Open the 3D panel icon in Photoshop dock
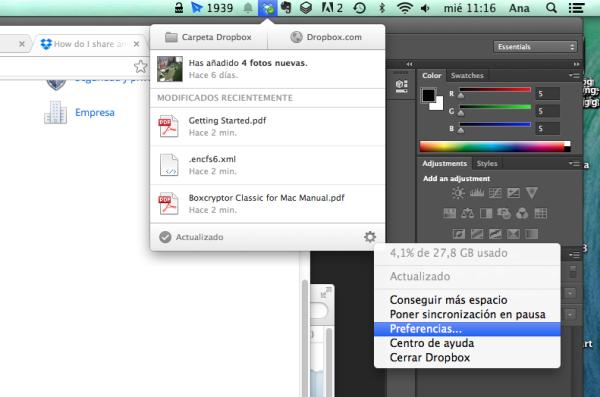Viewport: 600px width, 397px height. 401,86
